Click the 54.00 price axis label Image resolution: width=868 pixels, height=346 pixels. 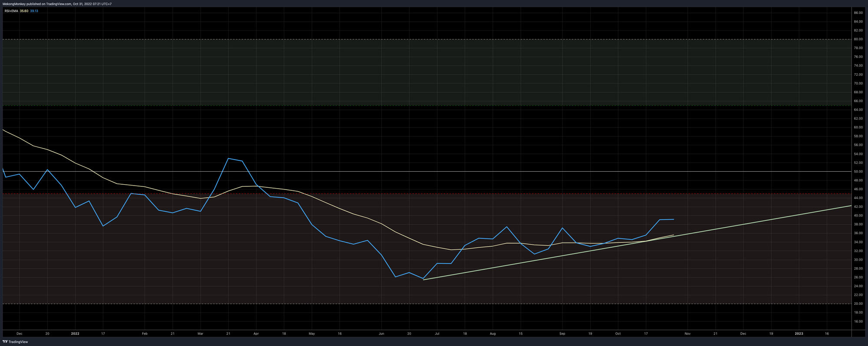click(858, 154)
